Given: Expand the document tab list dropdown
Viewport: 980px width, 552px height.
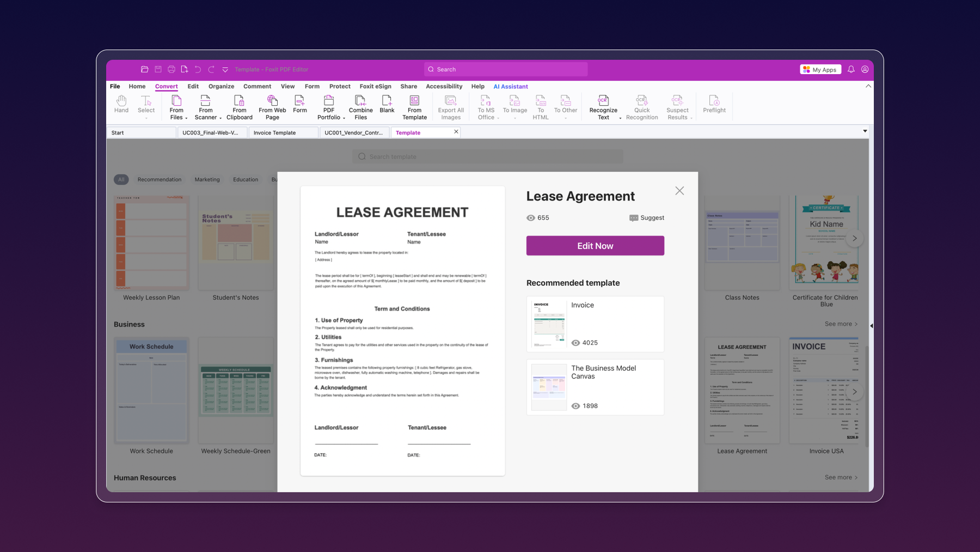Looking at the screenshot, I should point(865,131).
